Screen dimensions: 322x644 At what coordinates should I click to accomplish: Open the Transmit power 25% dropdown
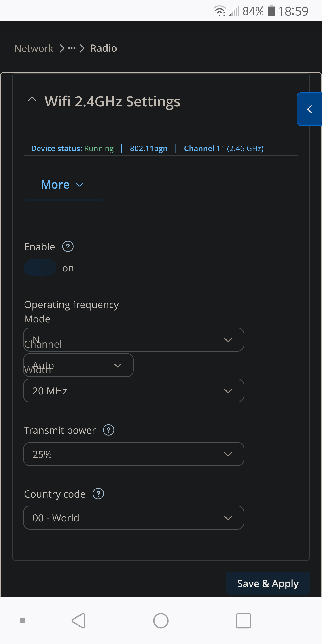[133, 454]
